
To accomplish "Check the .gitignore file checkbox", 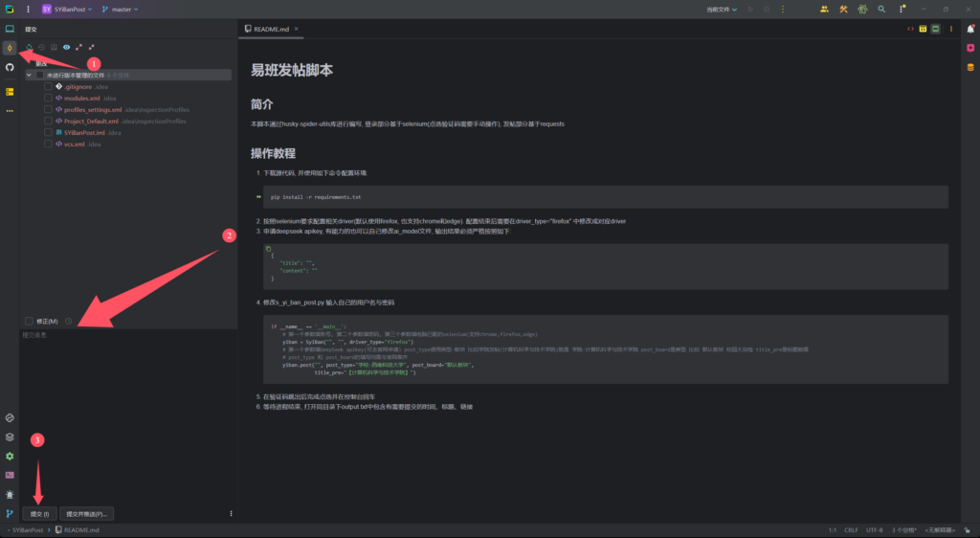I will click(x=48, y=86).
